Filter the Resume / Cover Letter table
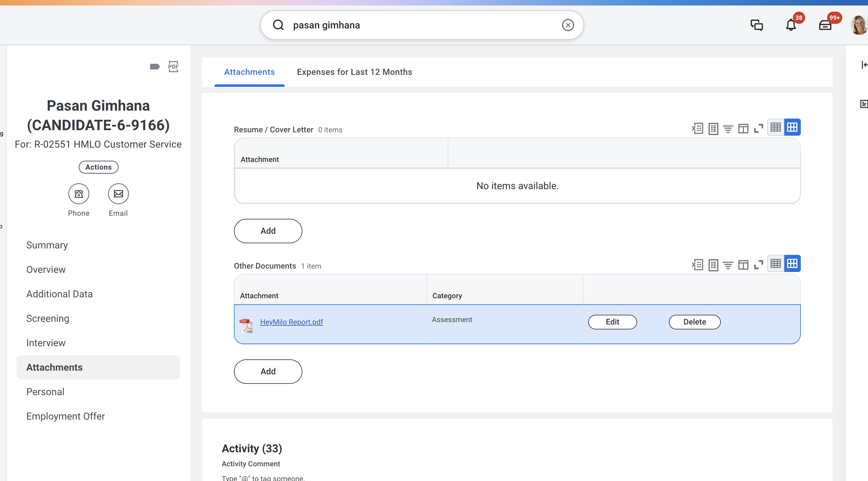 point(728,129)
